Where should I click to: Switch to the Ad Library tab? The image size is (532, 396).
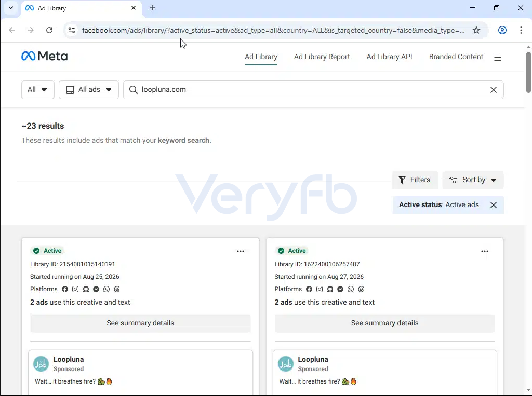(261, 57)
